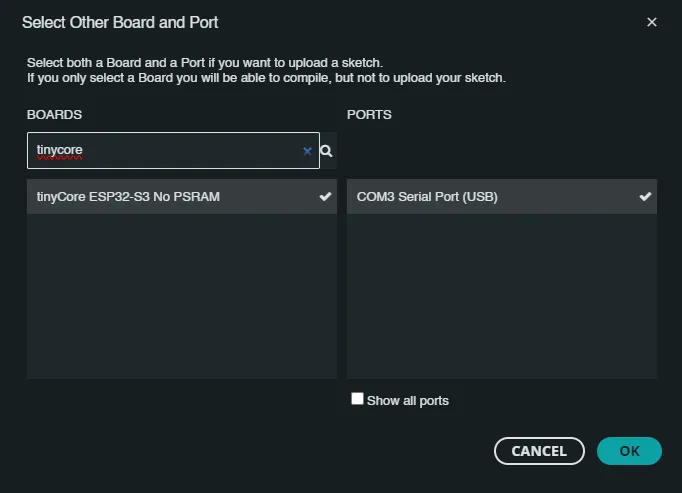Clear the board search text with the x icon
The image size is (682, 493).
click(307, 151)
